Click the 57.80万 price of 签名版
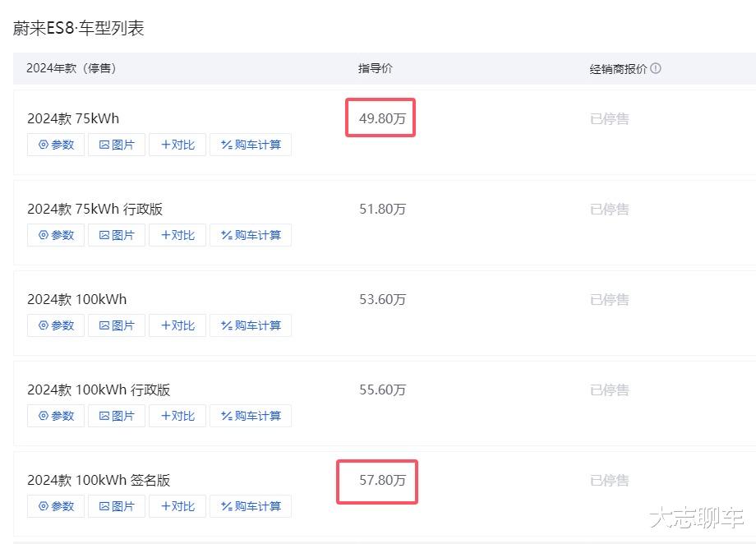Viewport: 756px width, 544px height. 382,480
